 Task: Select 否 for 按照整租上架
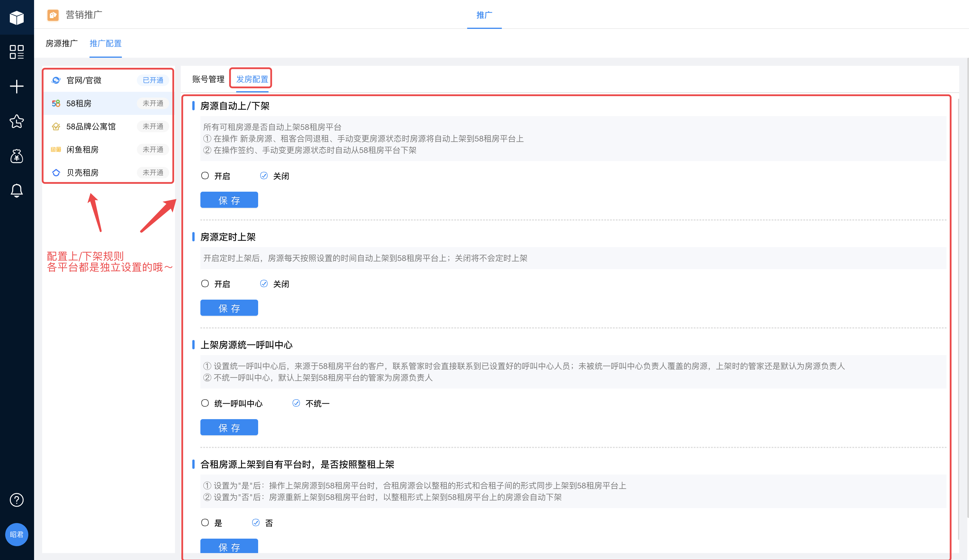click(x=256, y=523)
